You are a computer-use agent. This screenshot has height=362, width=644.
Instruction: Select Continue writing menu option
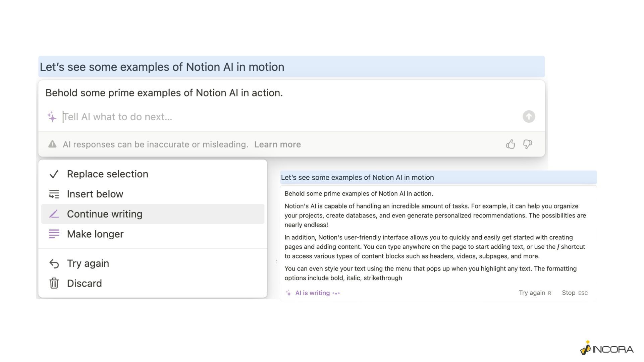click(x=153, y=214)
